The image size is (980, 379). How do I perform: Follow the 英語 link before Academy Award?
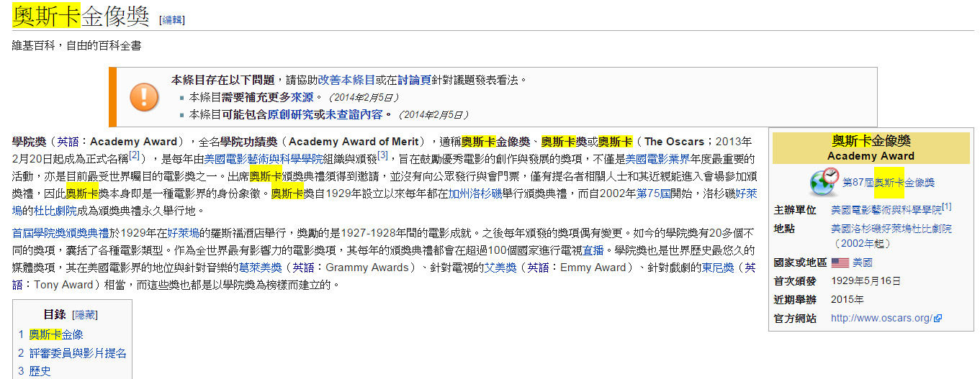68,141
